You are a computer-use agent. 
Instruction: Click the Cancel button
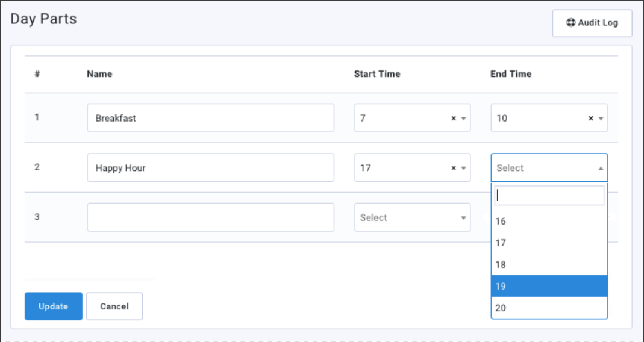coord(114,306)
